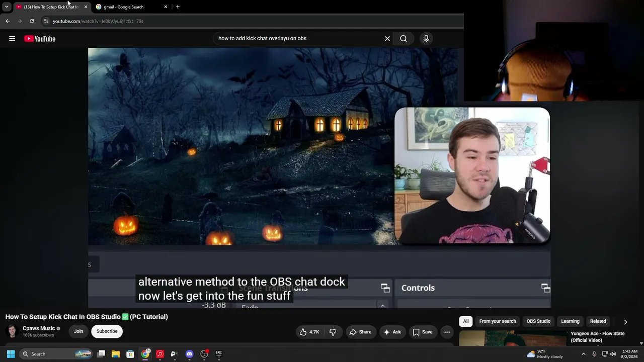The width and height of the screenshot is (644, 362).
Task: Go forward one page in the browser
Action: (20, 21)
